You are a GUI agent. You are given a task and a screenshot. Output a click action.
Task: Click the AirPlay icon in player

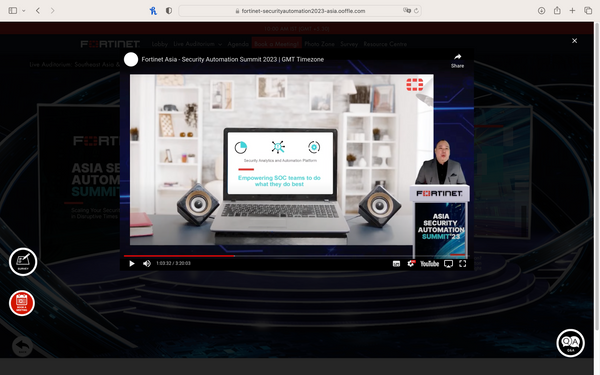[x=448, y=264]
